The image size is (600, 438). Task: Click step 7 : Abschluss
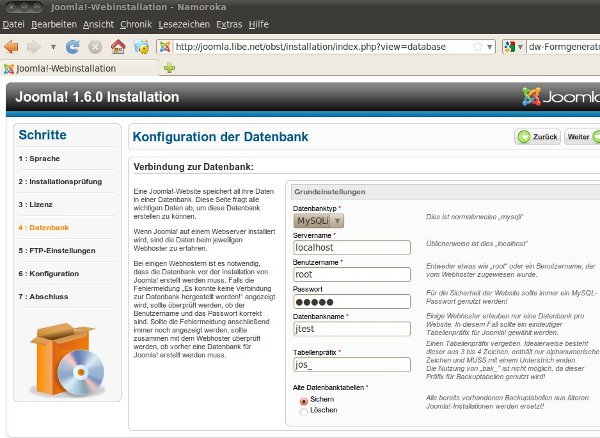point(43,296)
